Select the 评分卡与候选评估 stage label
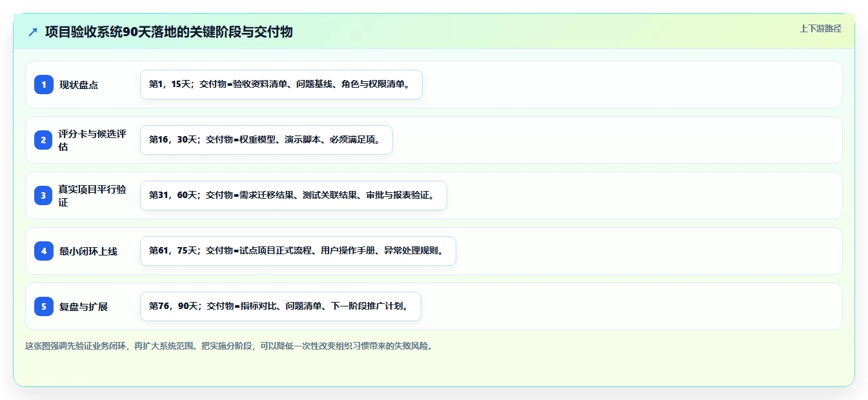The width and height of the screenshot is (868, 400). (x=92, y=140)
